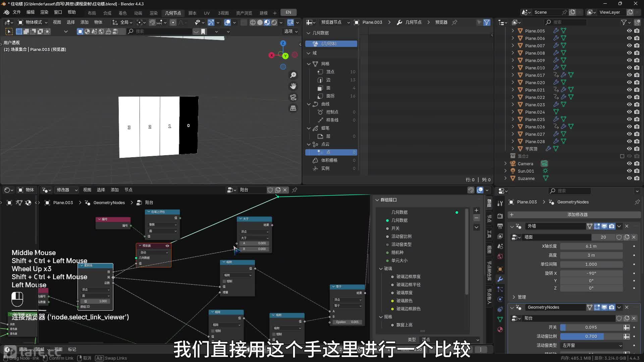The height and width of the screenshot is (362, 644).
Task: Hide Plane.005 in viewport
Action: pos(629,31)
